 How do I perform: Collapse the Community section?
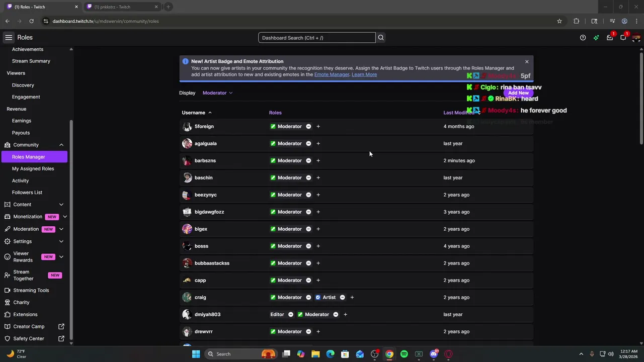61,145
